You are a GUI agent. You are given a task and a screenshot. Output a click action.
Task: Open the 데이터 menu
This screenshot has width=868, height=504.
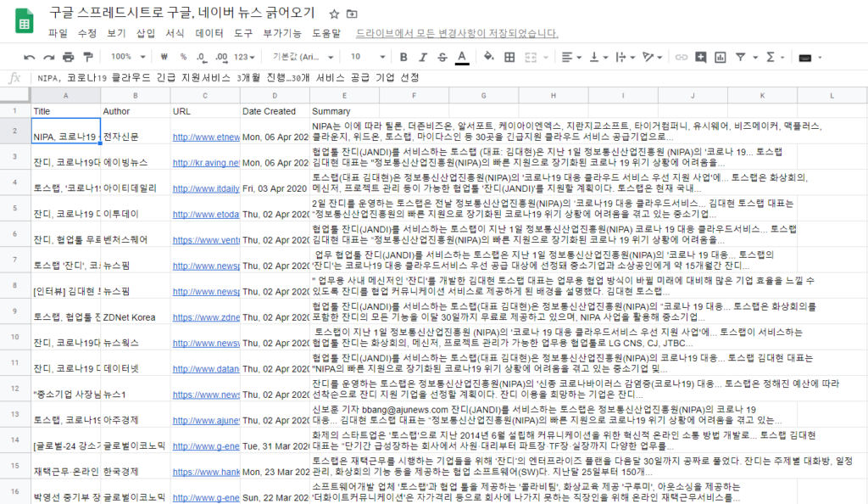coord(209,33)
